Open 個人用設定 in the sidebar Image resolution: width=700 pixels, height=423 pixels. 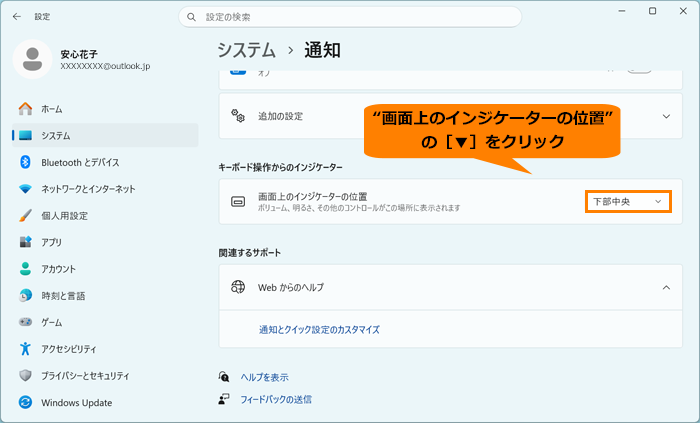coord(105,216)
